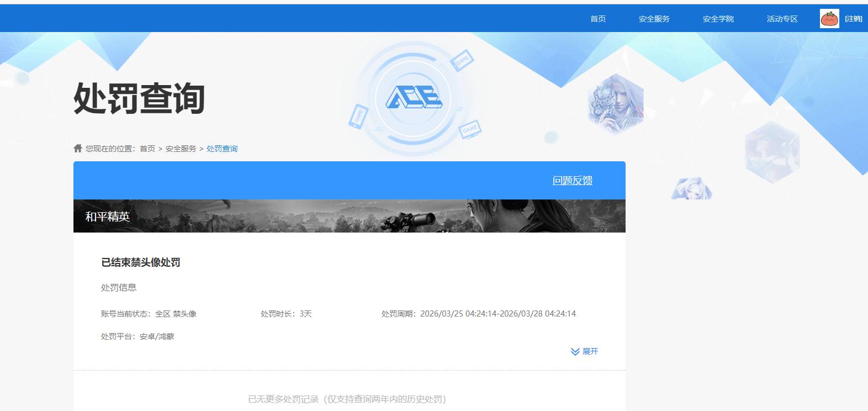Click the 处罚周期 date range text
The width and height of the screenshot is (868, 411).
click(x=479, y=314)
